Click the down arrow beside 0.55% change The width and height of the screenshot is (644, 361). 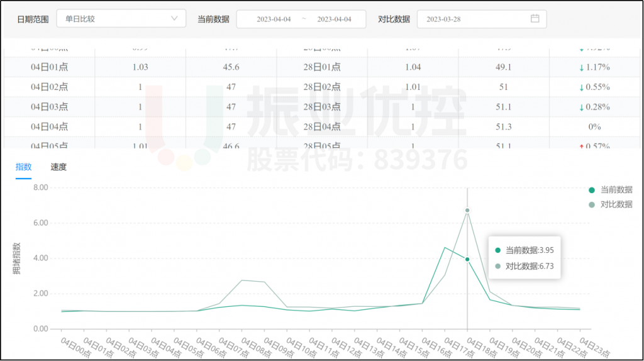(x=581, y=88)
